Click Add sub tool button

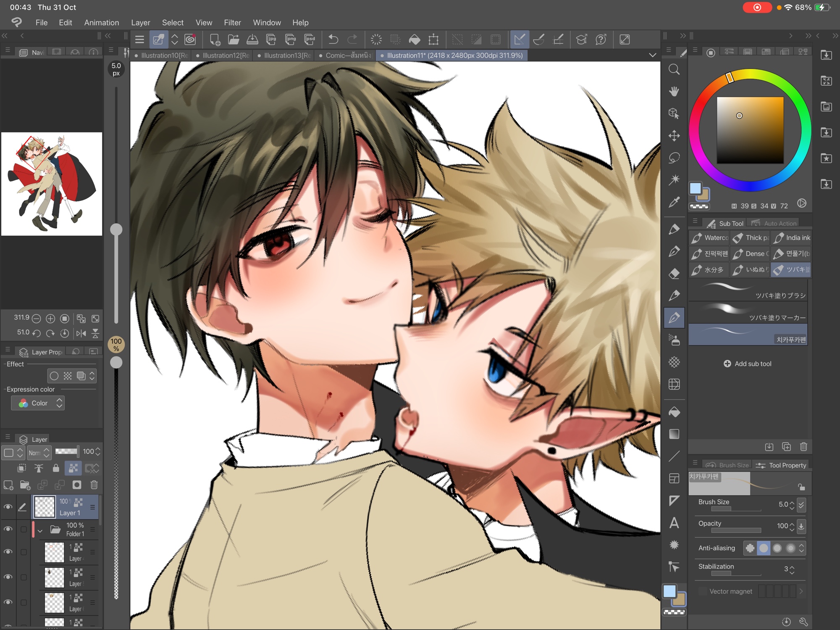coord(748,364)
